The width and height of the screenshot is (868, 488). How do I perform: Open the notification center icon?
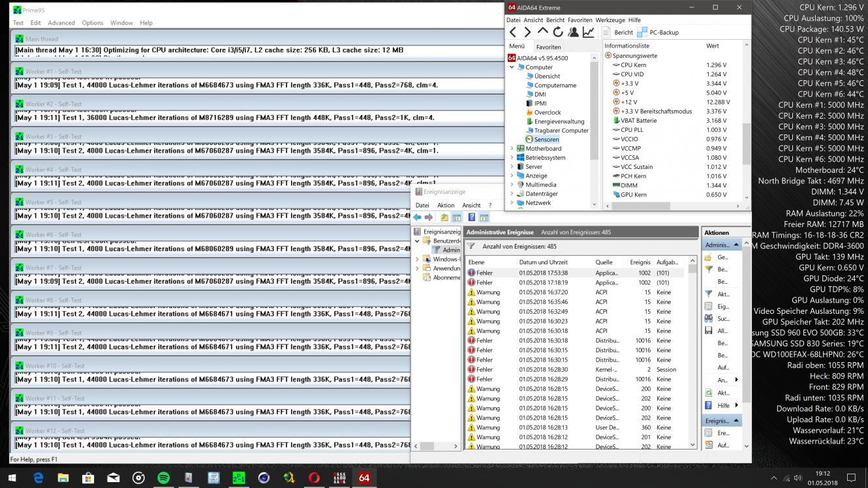(x=851, y=478)
